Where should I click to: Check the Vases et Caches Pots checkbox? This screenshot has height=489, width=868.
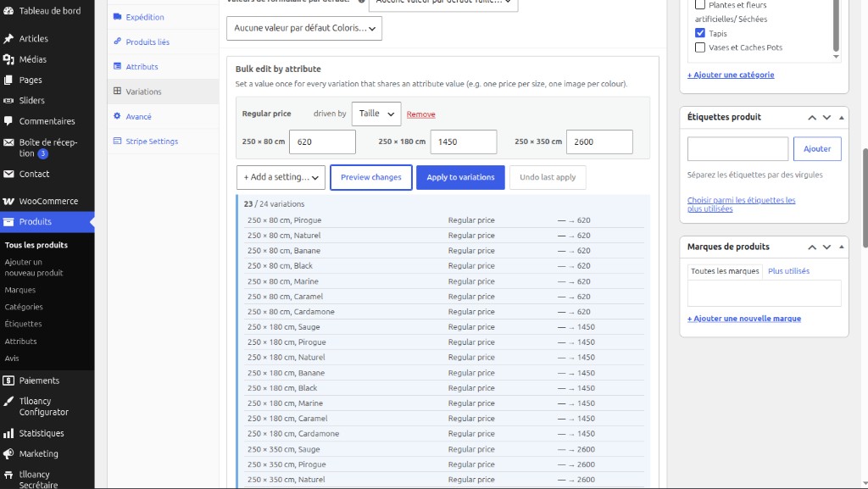click(x=699, y=47)
